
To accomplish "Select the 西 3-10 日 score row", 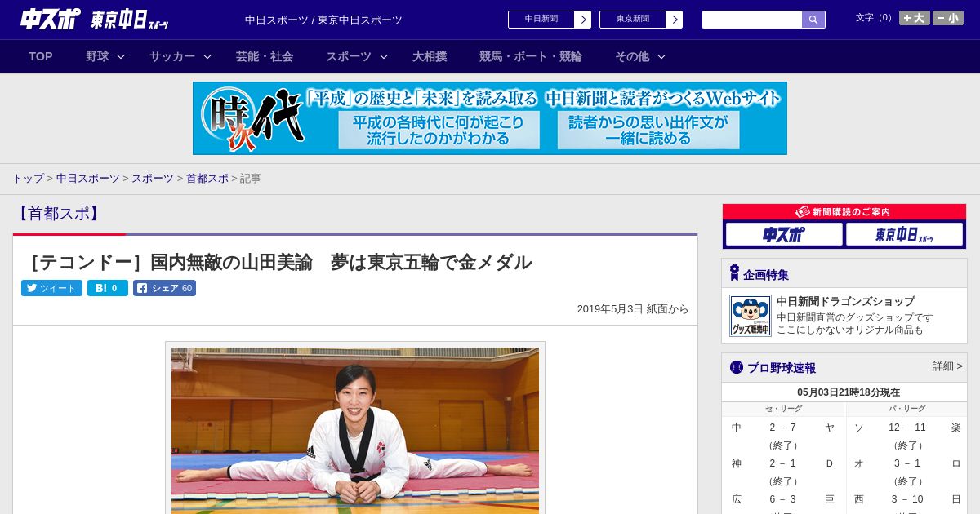I will [906, 499].
